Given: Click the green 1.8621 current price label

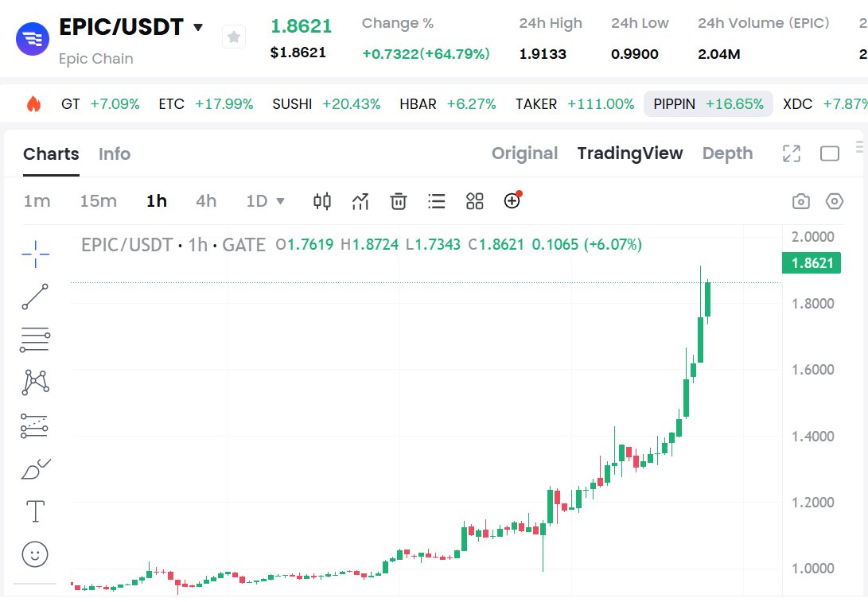Looking at the screenshot, I should (x=812, y=262).
